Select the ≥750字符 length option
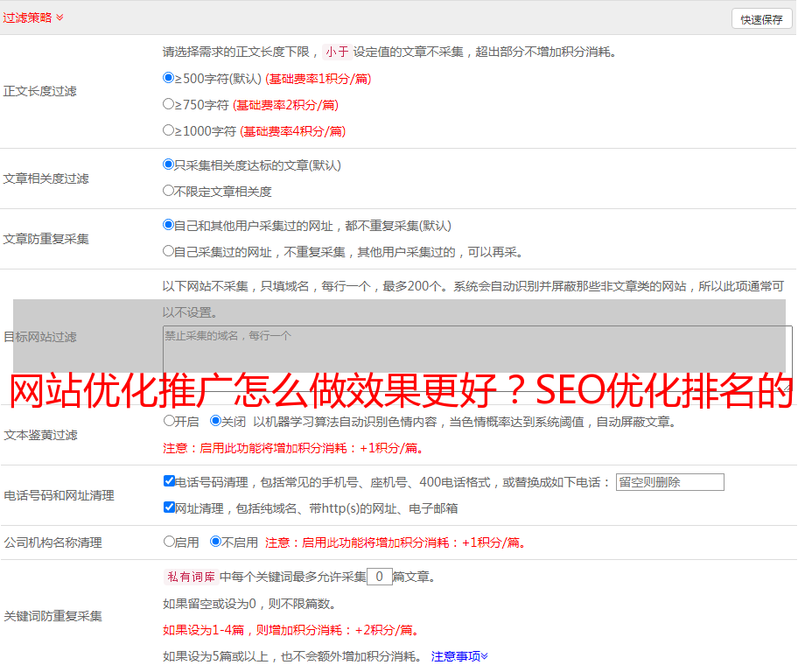Viewport: 798px width, 672px height. coord(169,104)
